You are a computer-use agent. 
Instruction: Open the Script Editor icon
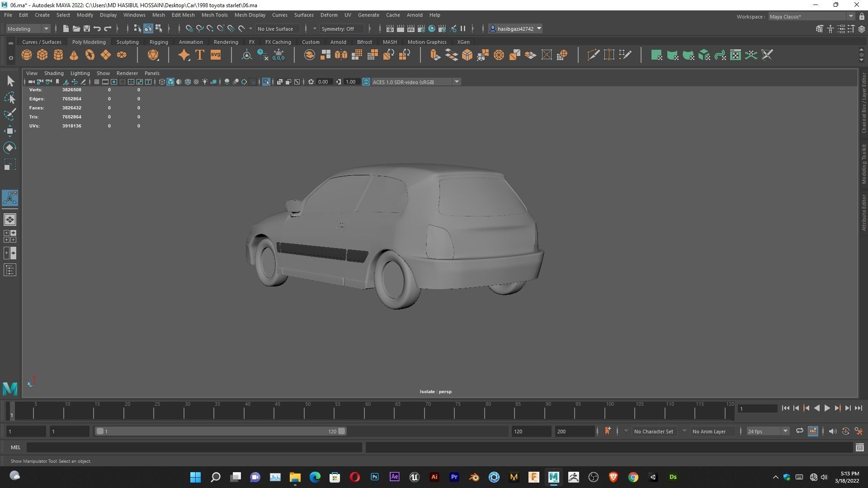click(x=859, y=447)
